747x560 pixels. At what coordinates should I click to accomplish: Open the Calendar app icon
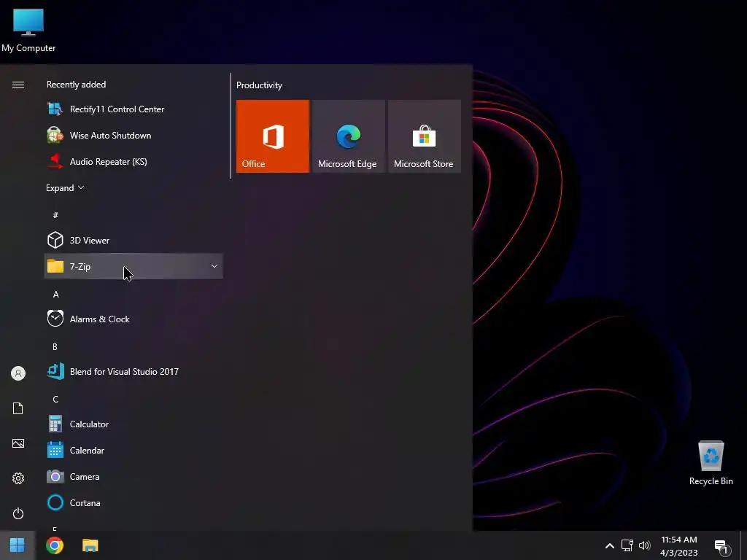55,450
